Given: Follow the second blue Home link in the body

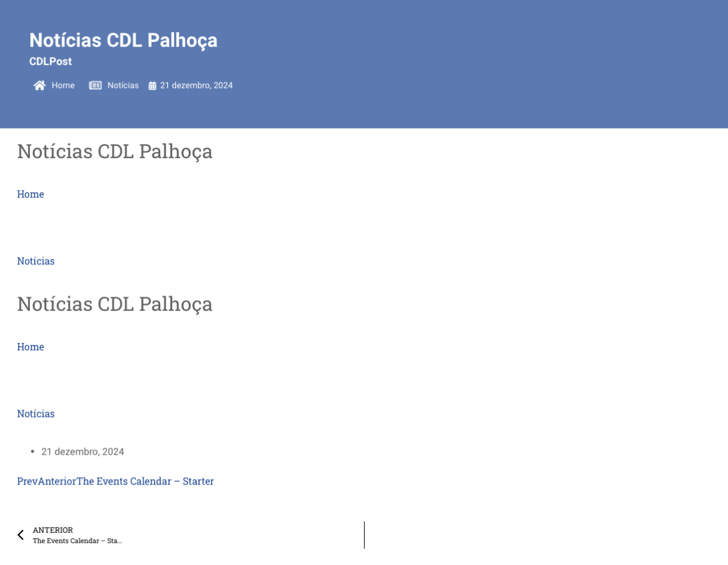Looking at the screenshot, I should pos(30,347).
